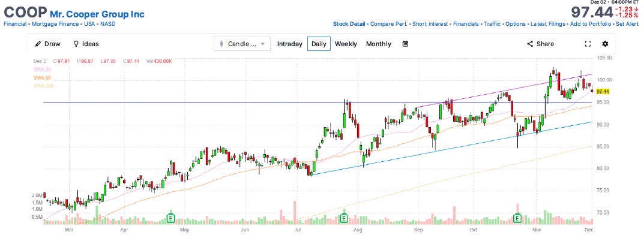Open the date range calendar icon
The height and width of the screenshot is (235, 644).
click(x=405, y=44)
